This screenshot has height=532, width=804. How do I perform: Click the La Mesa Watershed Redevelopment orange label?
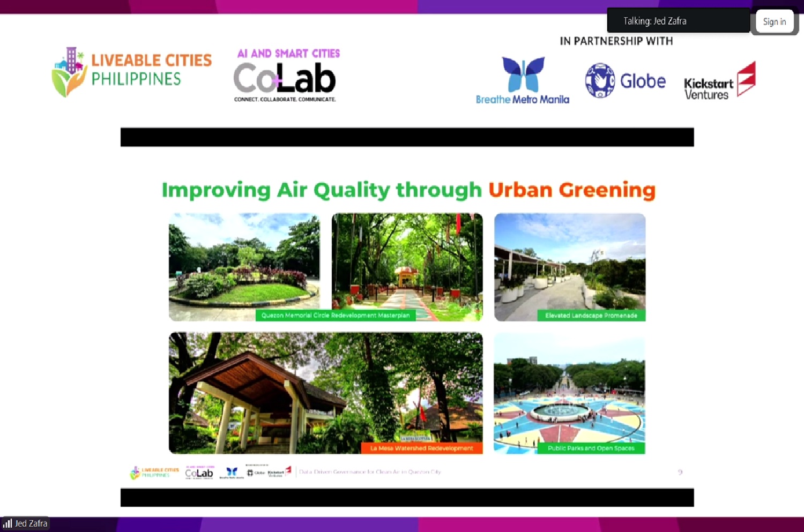[421, 448]
